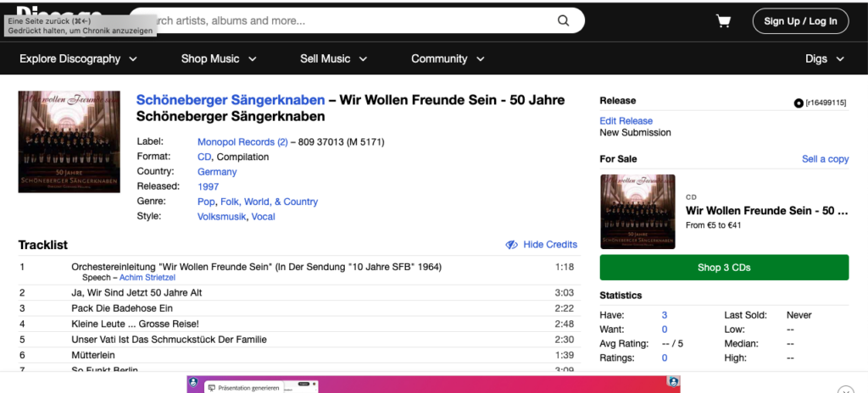Open the For Sale album cover thumbnail

(x=637, y=212)
